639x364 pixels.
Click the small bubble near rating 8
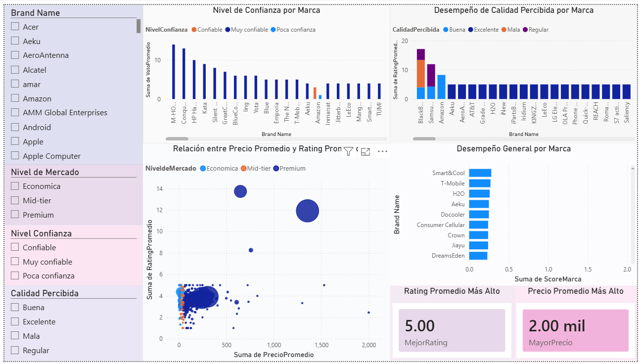(x=251, y=250)
